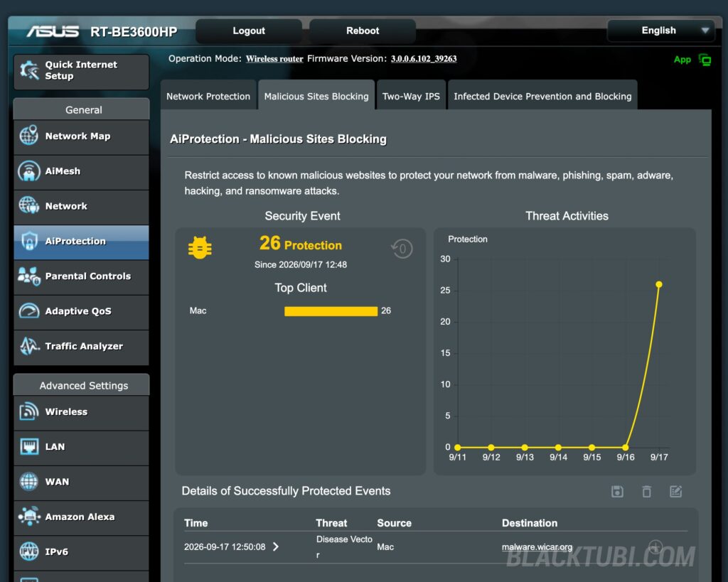Click the General section header
Viewport: 728px width, 582px height.
[x=82, y=109]
